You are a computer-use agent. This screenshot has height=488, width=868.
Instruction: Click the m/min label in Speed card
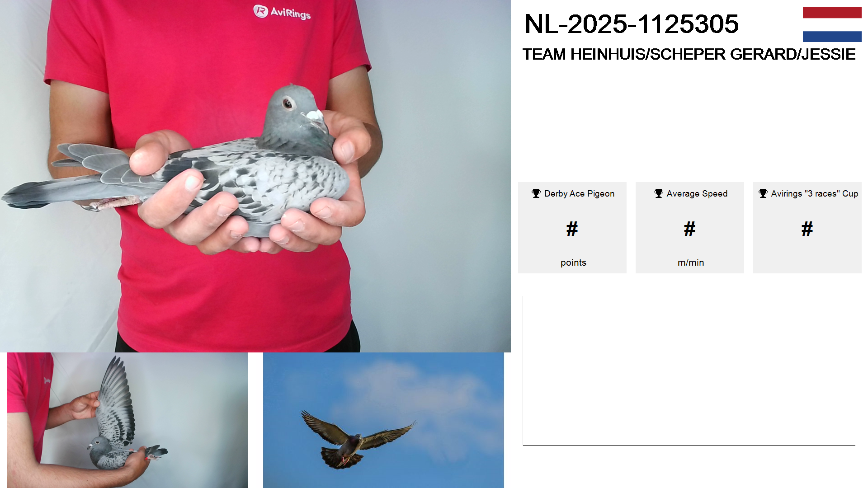[x=691, y=263]
